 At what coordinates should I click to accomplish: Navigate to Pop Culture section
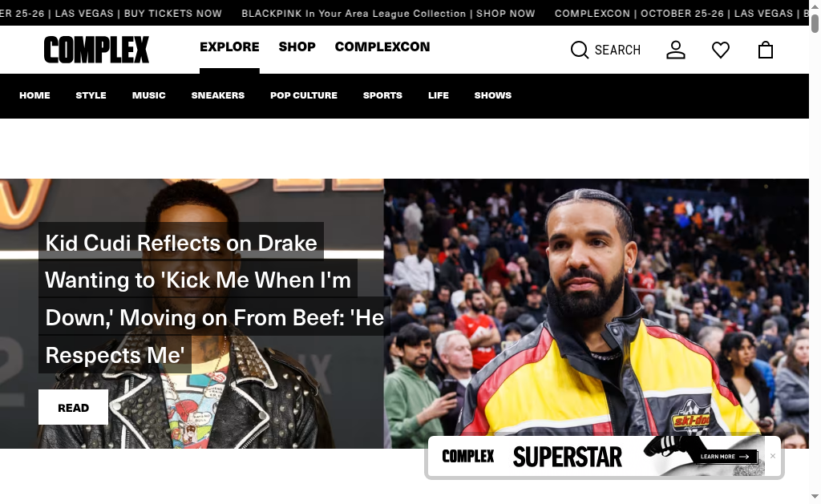(304, 95)
